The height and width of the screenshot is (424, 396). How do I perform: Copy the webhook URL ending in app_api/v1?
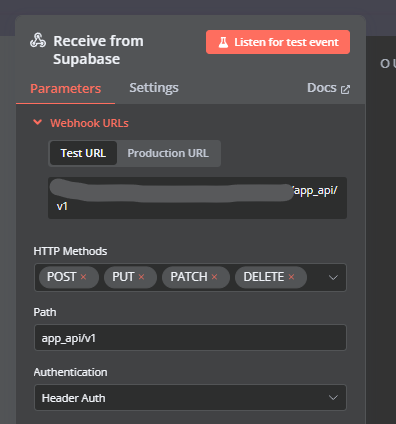(197, 198)
